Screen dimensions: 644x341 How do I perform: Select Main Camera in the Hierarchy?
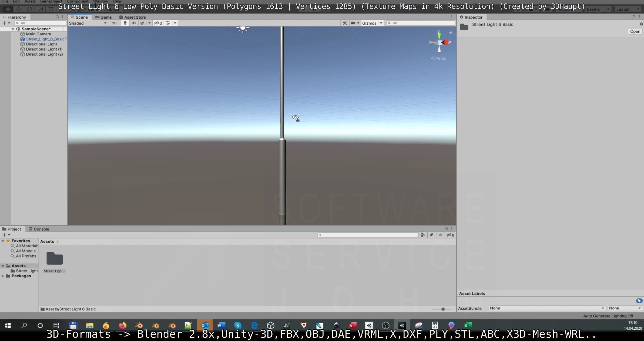(x=38, y=34)
